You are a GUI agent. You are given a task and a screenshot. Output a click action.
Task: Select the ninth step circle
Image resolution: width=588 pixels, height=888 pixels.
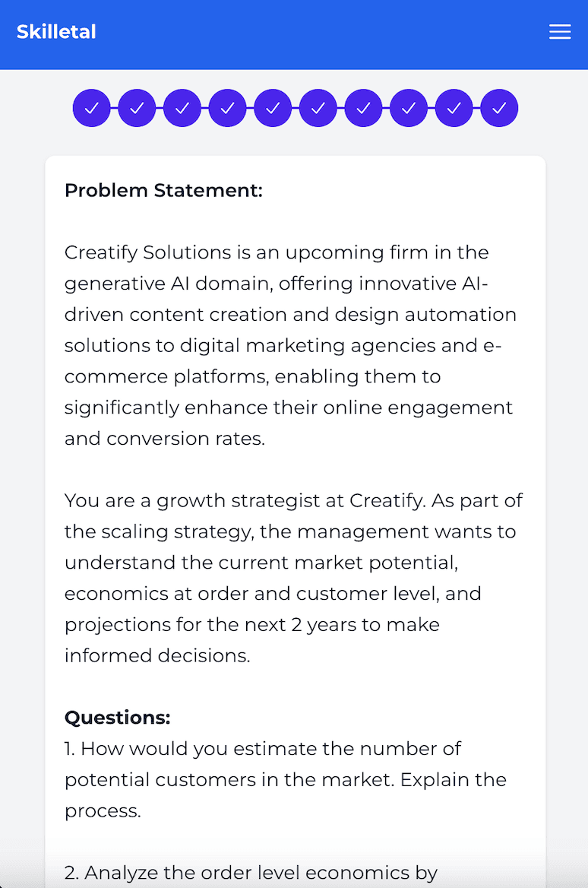tap(454, 109)
